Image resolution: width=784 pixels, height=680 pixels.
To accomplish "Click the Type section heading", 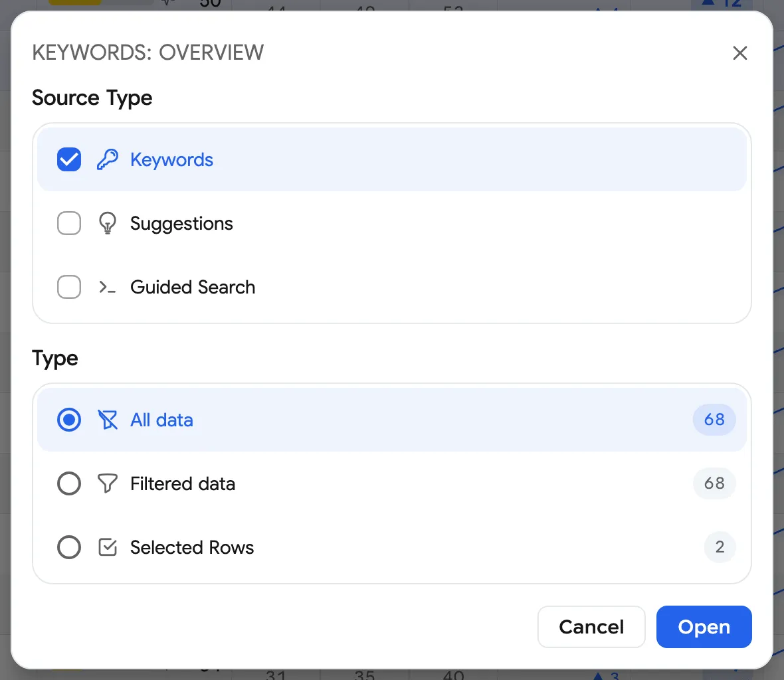I will coord(55,359).
